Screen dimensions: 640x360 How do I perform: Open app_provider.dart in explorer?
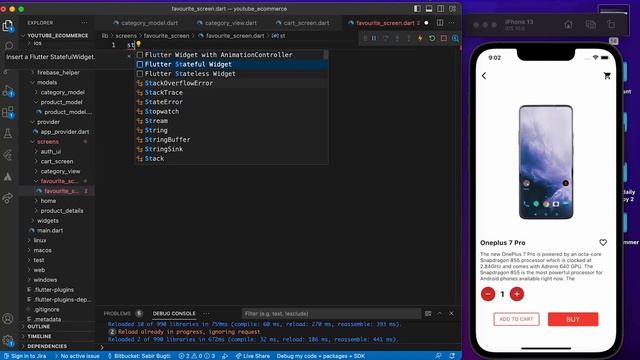click(x=64, y=132)
